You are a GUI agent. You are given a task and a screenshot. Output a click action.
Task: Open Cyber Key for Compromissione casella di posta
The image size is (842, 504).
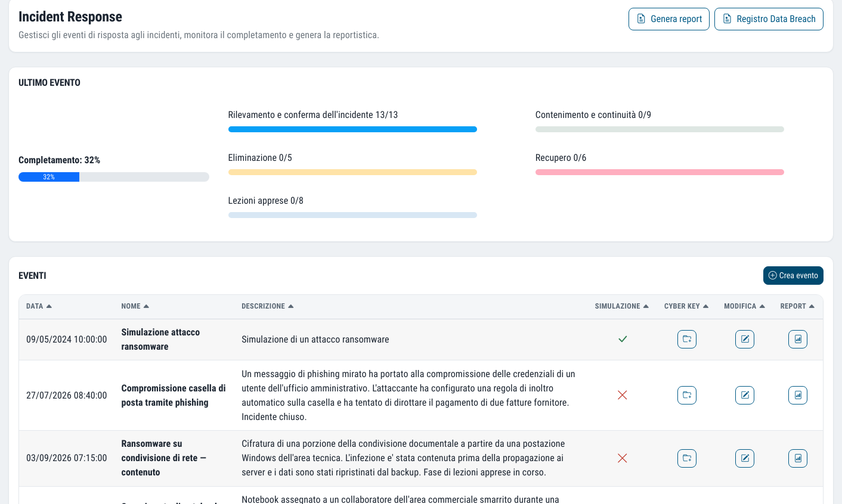coord(687,395)
